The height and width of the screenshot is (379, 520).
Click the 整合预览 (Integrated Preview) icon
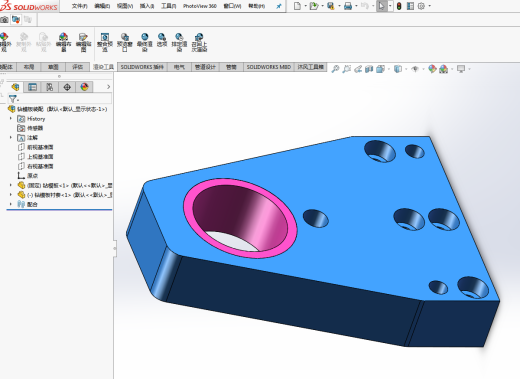(105, 42)
